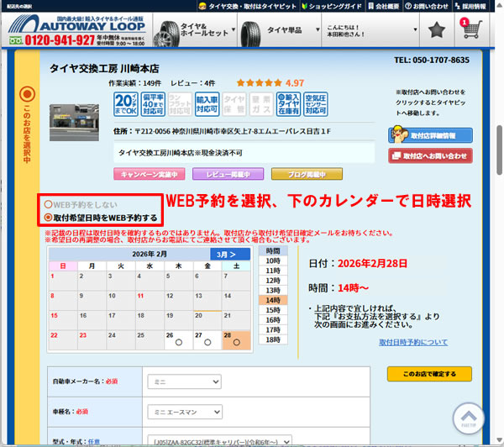Click the imported car support icon
The image size is (504, 447).
coord(207,104)
